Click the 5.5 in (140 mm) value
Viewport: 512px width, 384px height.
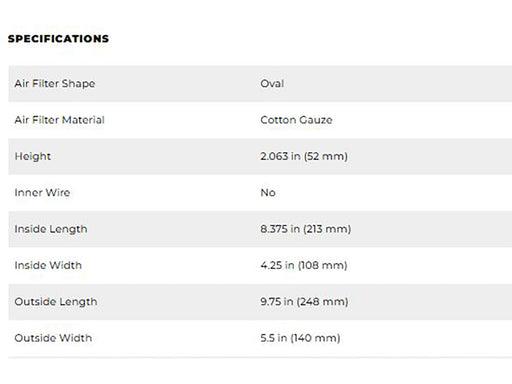click(300, 338)
